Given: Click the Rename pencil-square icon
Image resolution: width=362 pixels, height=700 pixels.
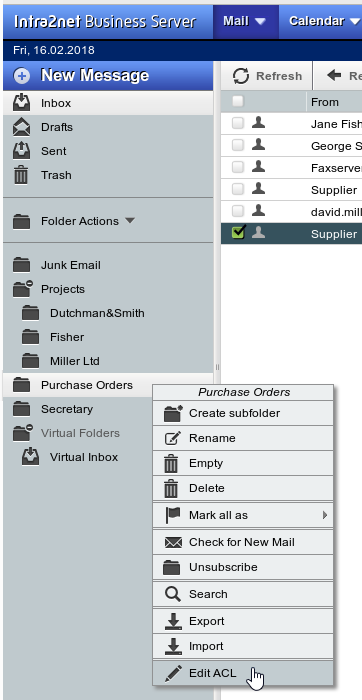Looking at the screenshot, I should (173, 438).
